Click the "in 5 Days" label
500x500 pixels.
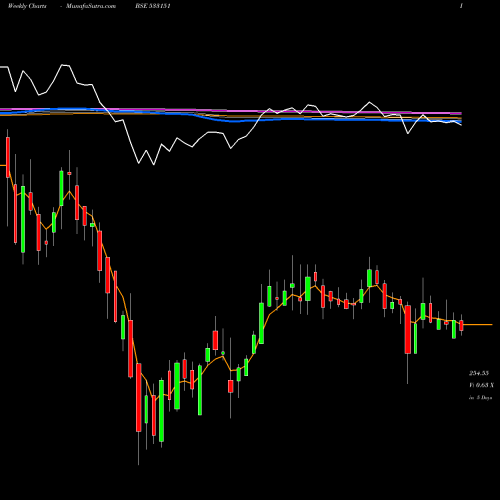(480, 398)
